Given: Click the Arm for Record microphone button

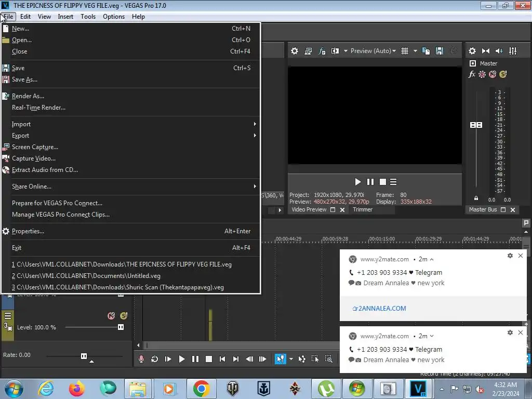Looking at the screenshot, I should click(x=141, y=359).
